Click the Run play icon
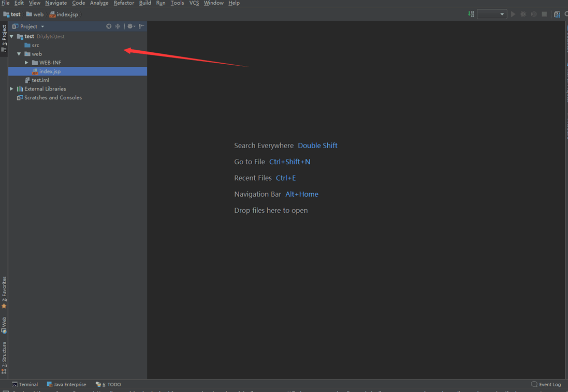The image size is (568, 392). pyautogui.click(x=513, y=14)
